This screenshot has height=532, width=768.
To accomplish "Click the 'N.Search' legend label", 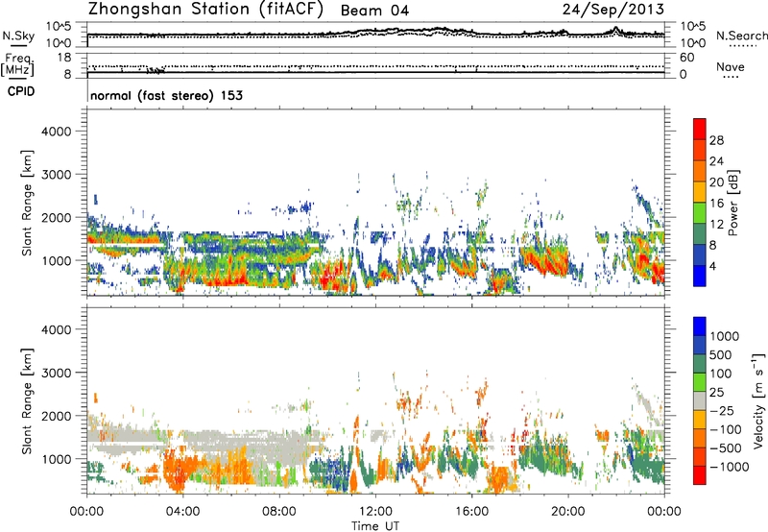I will pyautogui.click(x=741, y=36).
